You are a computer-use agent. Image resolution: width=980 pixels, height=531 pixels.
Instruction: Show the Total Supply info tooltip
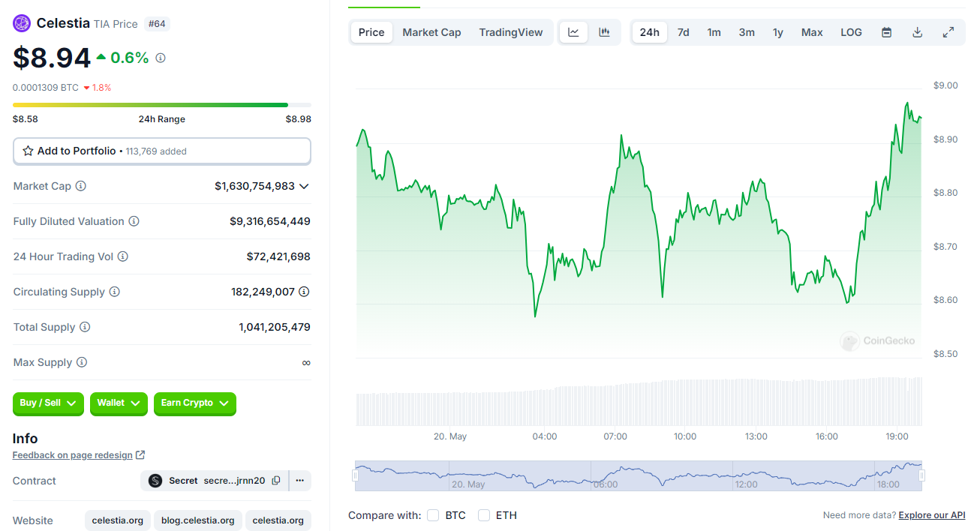(85, 327)
